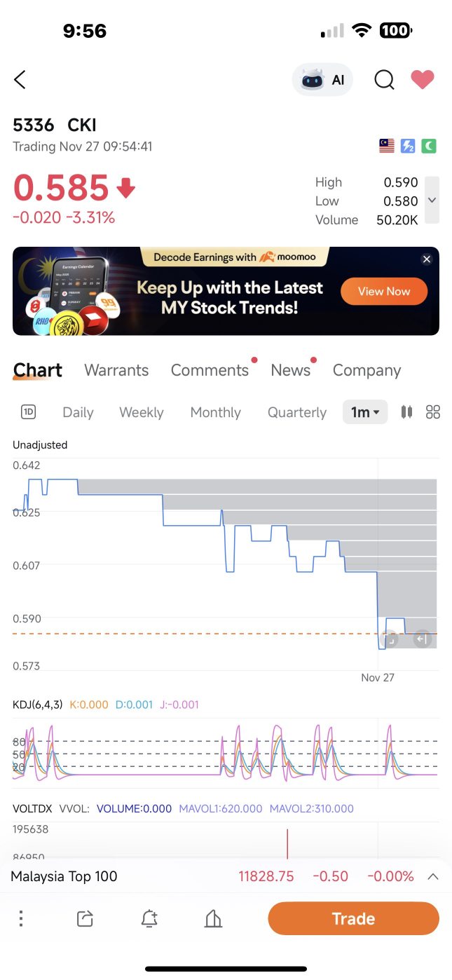Switch to the Warrants tab

click(116, 370)
